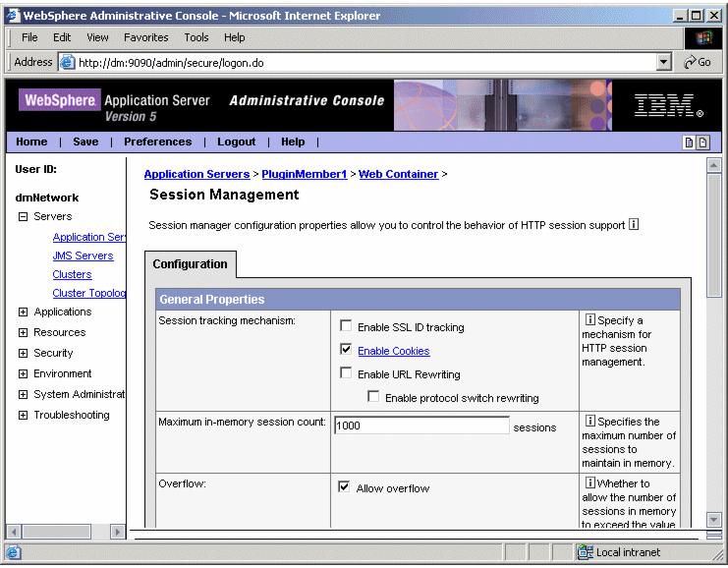Click the content pane scroll up arrow

click(x=713, y=165)
